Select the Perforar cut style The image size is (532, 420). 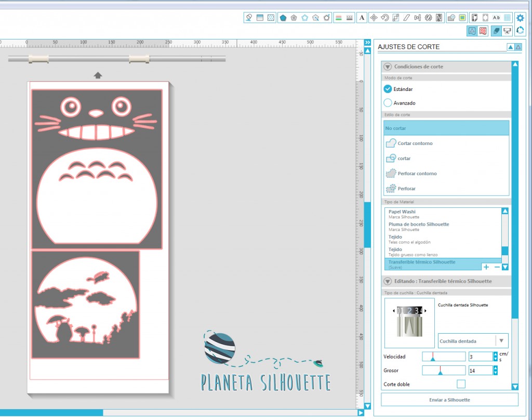446,189
